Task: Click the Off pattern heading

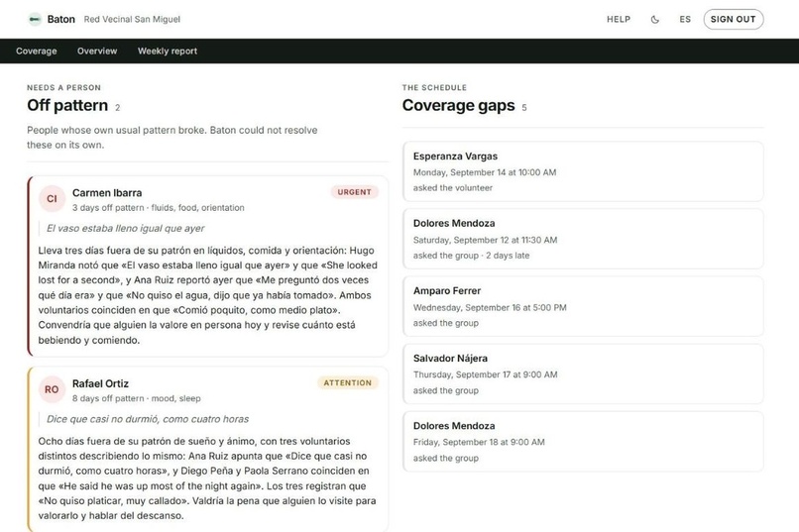Action: [x=67, y=105]
